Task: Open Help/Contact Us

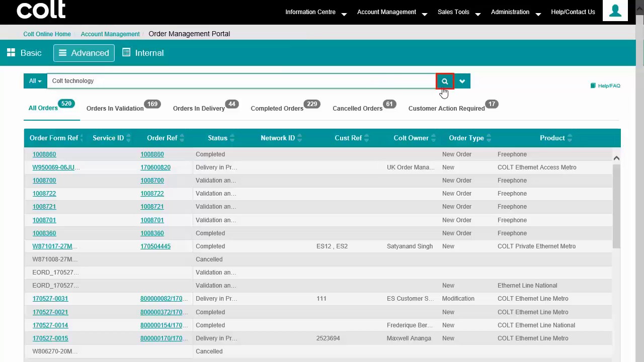Action: tap(573, 12)
